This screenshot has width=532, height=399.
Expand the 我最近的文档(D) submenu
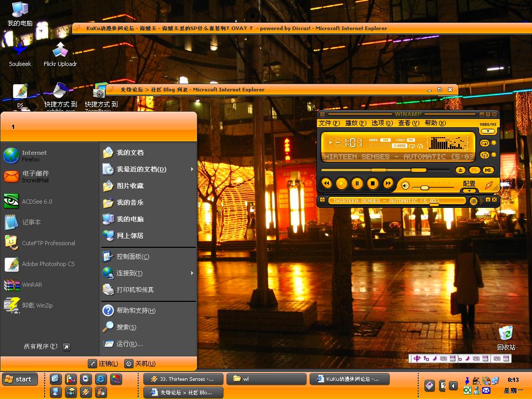149,169
